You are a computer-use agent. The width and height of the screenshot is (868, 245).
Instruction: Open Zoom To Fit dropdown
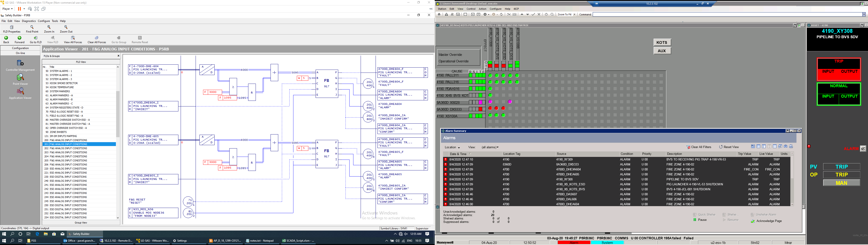click(x=574, y=14)
